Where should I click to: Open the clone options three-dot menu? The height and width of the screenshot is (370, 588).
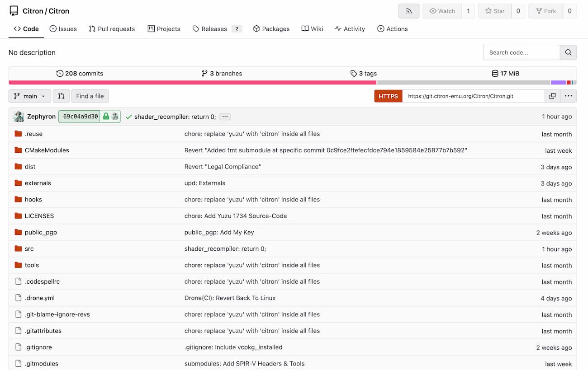(x=569, y=96)
